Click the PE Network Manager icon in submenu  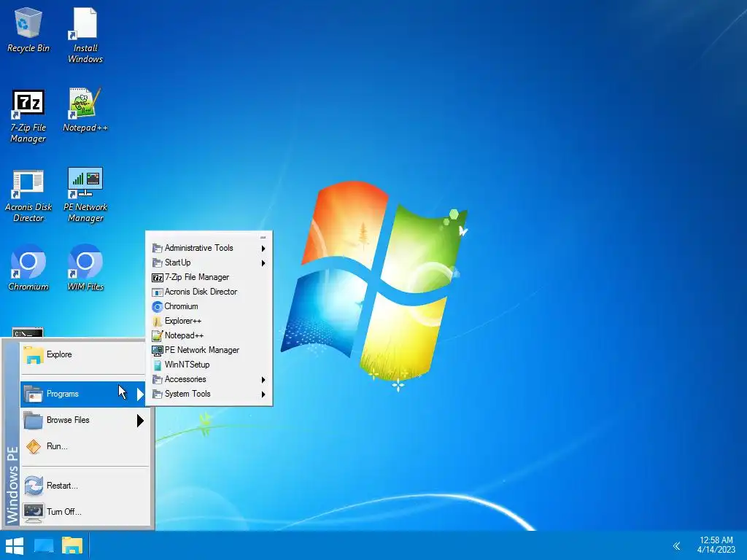(x=158, y=351)
